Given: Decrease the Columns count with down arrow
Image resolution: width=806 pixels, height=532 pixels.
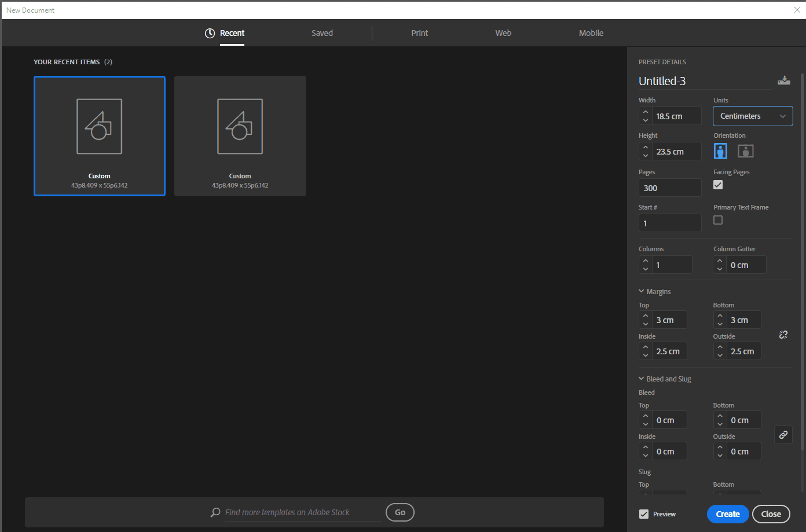Looking at the screenshot, I should (646, 269).
